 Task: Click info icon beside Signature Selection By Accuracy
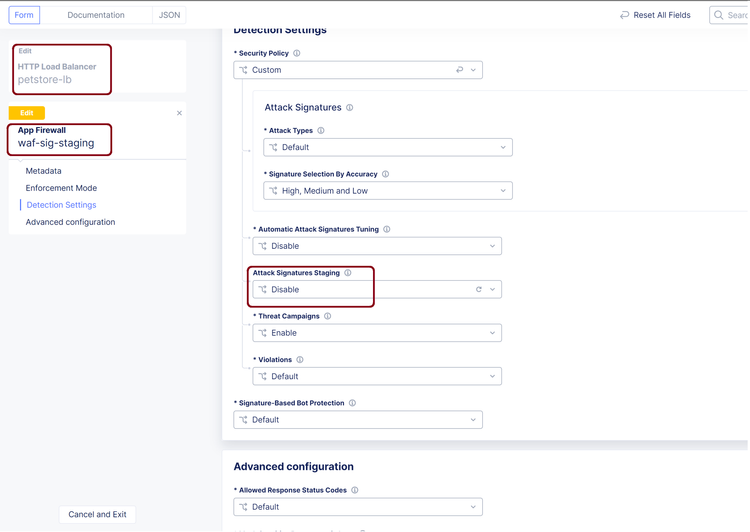click(x=386, y=174)
